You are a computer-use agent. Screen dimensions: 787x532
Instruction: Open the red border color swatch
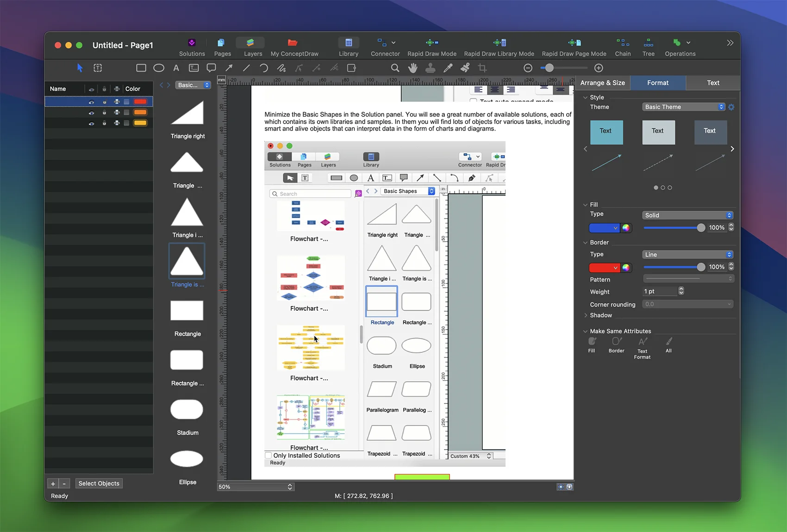[x=604, y=268]
